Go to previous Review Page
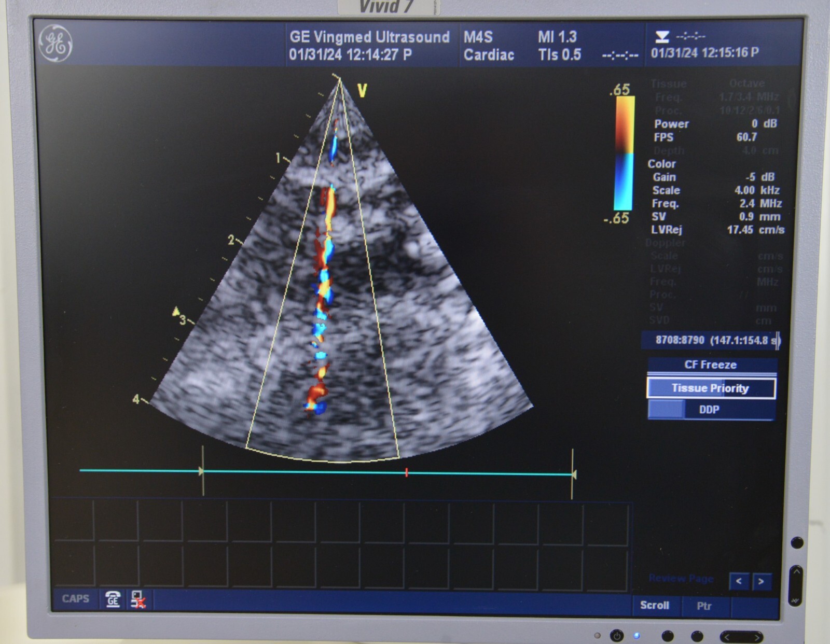The width and height of the screenshot is (830, 644). pyautogui.click(x=739, y=581)
